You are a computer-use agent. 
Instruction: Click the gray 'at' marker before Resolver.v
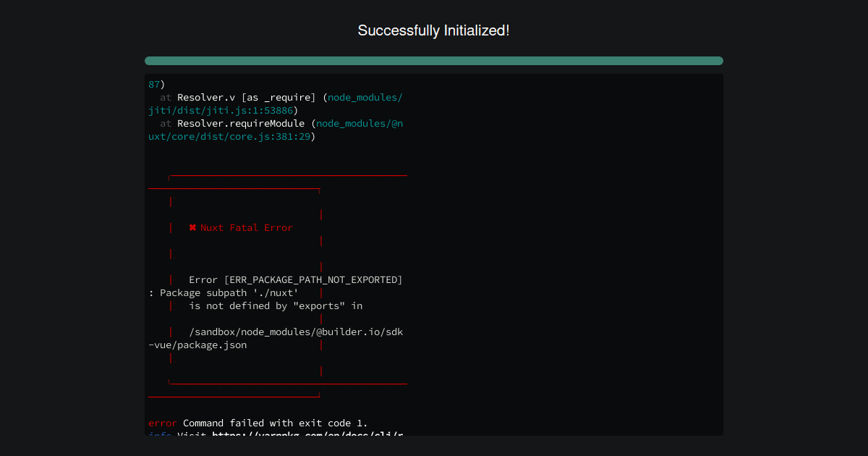click(x=166, y=97)
